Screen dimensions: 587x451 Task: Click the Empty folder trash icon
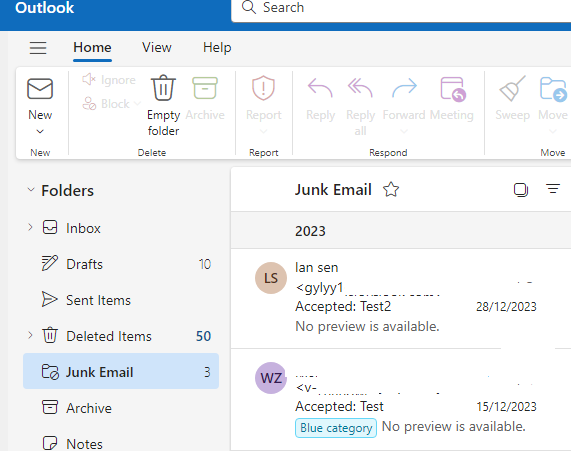pos(163,88)
